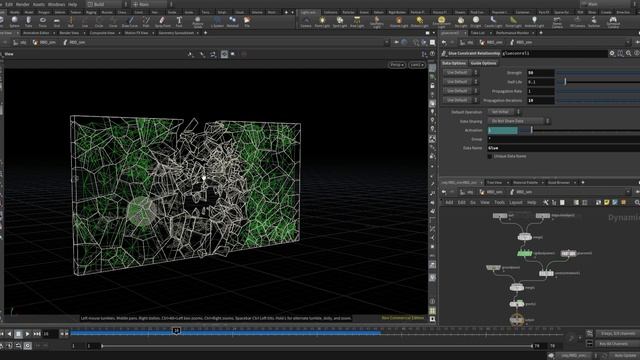Image resolution: width=640 pixels, height=360 pixels.
Task: Select the Draw Curve shelf tool
Action: [x=130, y=22]
